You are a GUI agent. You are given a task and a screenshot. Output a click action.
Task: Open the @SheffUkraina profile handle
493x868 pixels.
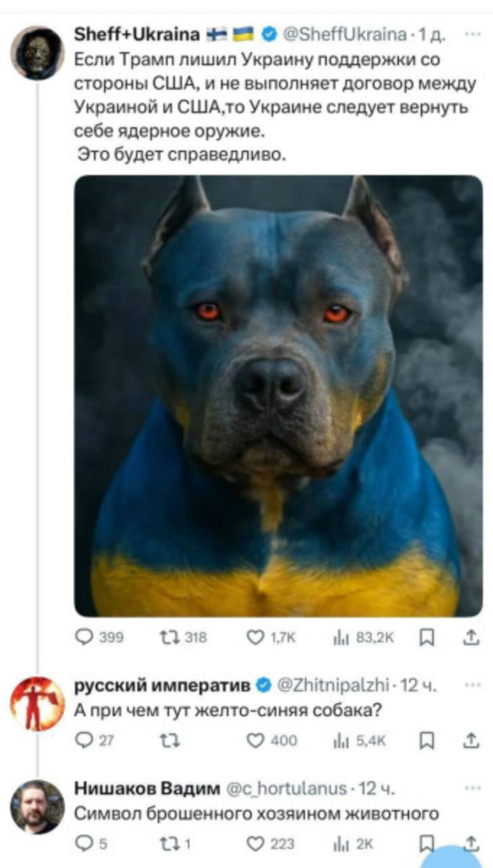345,34
